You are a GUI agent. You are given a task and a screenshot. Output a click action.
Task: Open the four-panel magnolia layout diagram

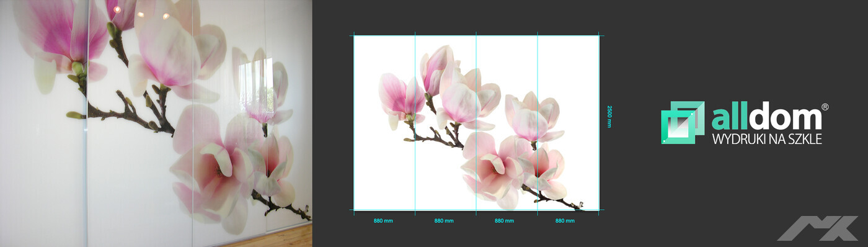coord(476,123)
